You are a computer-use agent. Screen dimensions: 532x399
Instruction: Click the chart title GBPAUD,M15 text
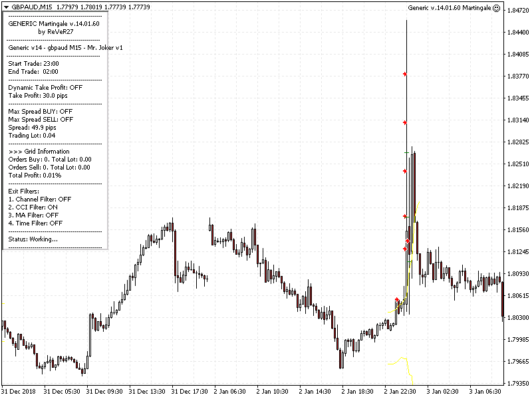31,7
